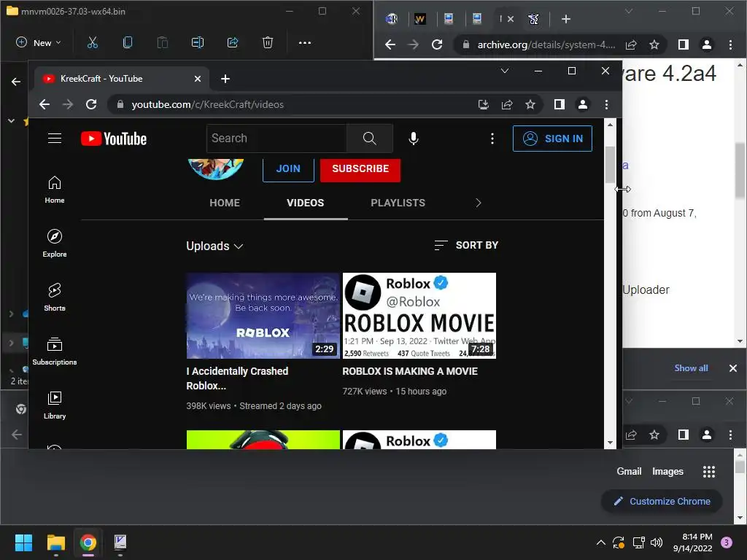
Task: Click archive.org page scrollbar thumb
Action: [740, 171]
